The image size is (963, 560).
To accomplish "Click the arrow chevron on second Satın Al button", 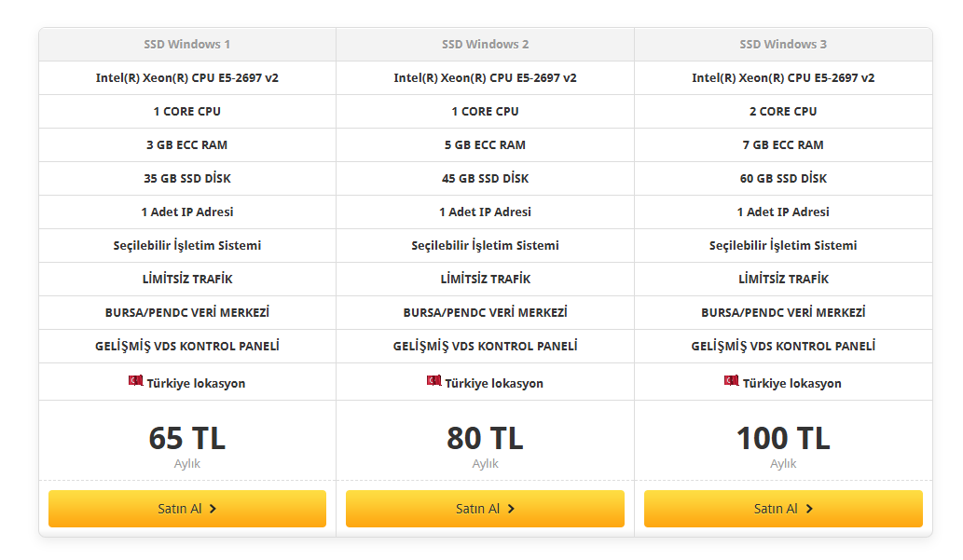I will [511, 509].
